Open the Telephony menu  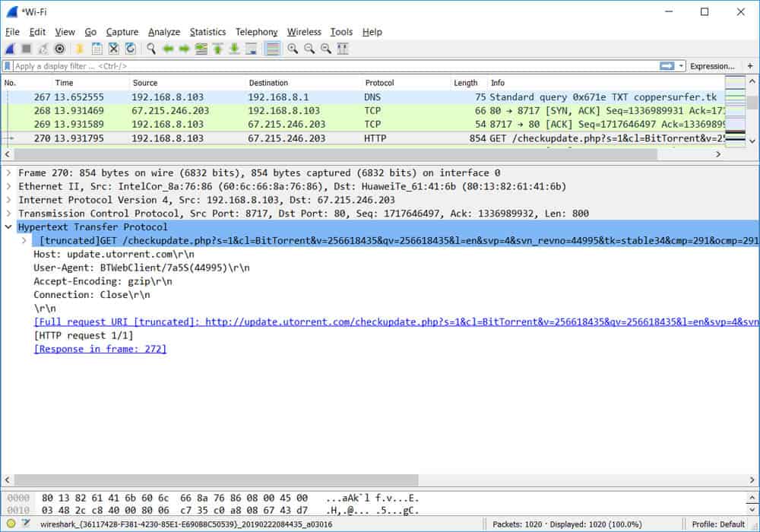pos(256,32)
